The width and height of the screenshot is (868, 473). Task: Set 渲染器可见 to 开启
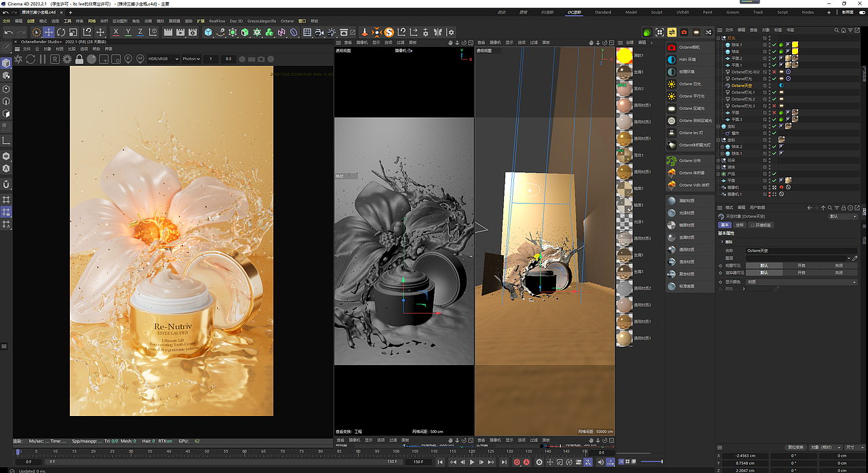pyautogui.click(x=802, y=272)
